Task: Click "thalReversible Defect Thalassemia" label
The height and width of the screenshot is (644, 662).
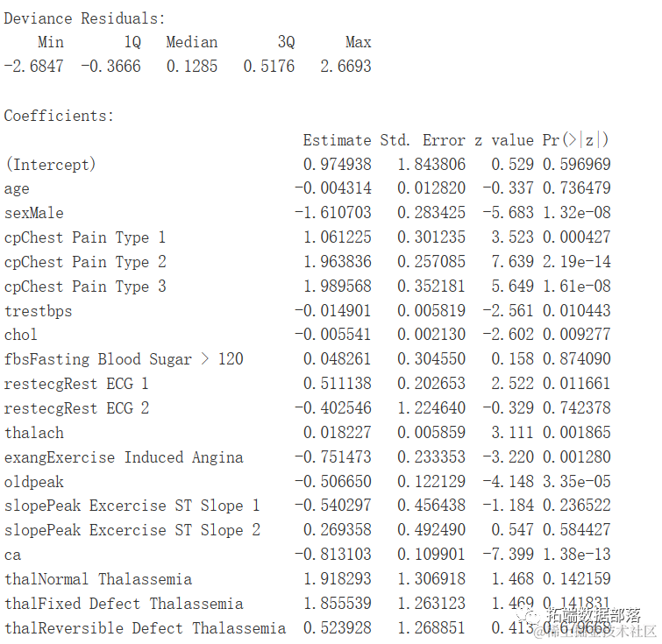Action: pyautogui.click(x=145, y=628)
